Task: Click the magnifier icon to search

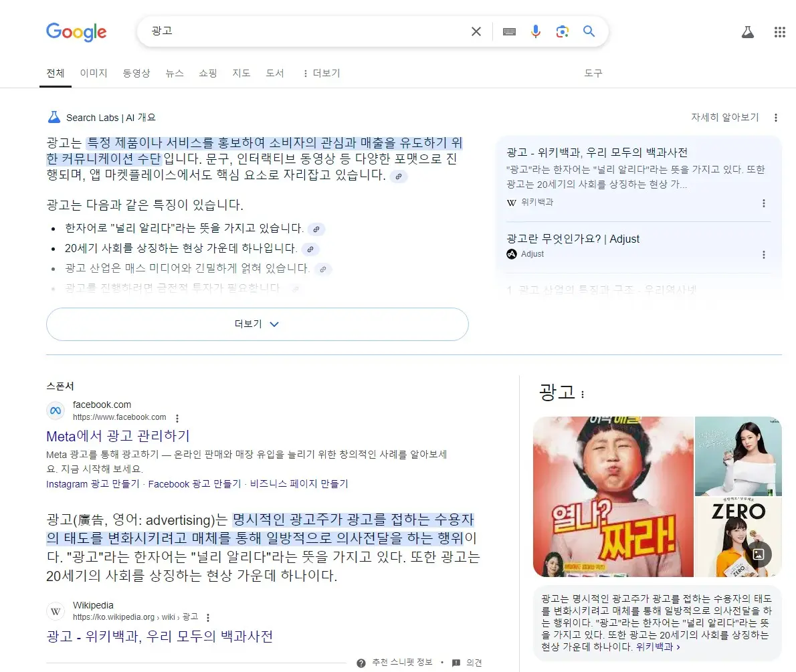Action: [588, 31]
